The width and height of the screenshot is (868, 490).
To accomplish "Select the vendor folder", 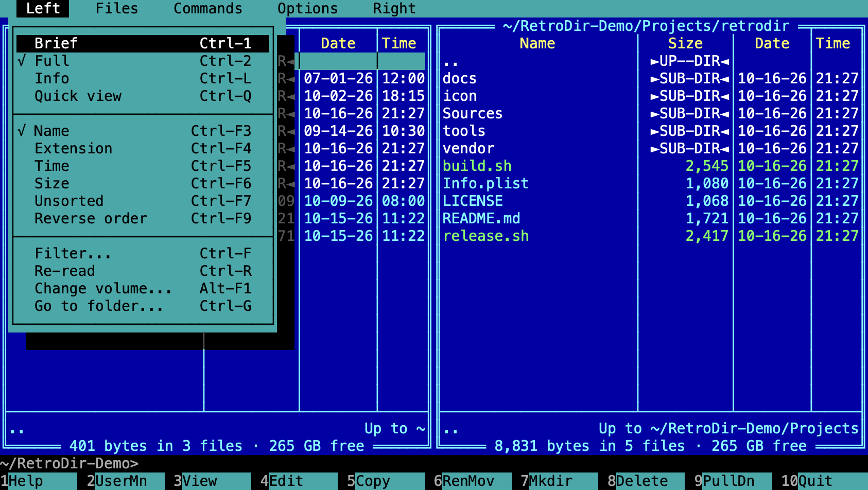I will 651,149.
